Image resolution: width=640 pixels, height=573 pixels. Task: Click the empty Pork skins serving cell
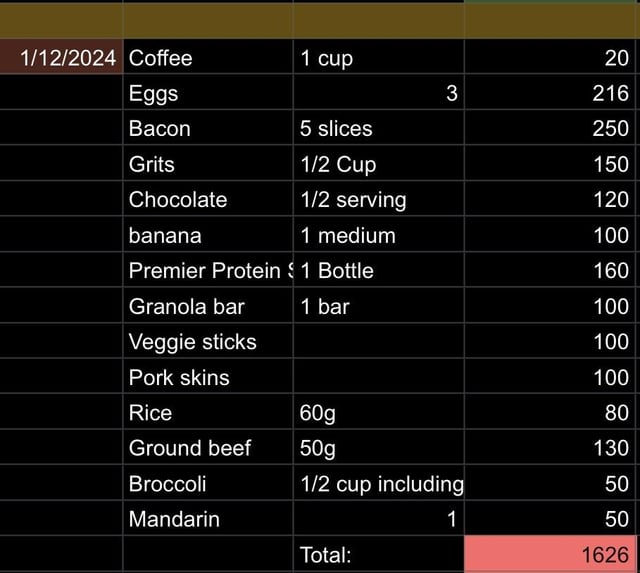[x=379, y=376]
